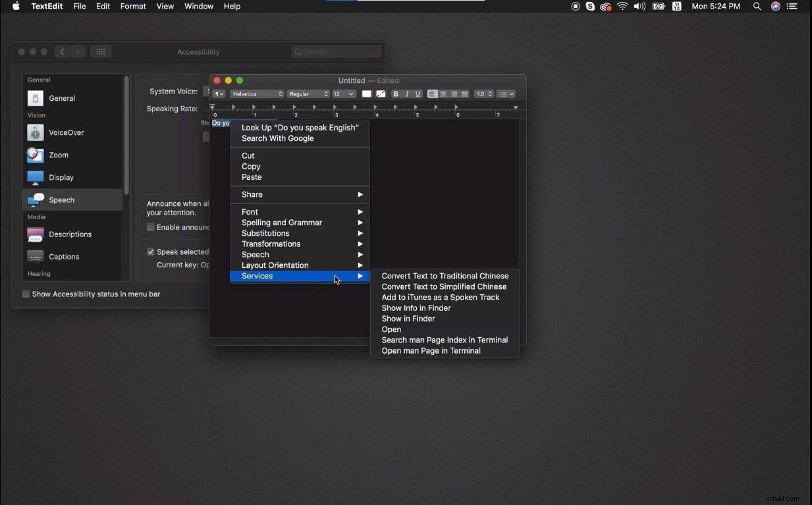Open the Descriptions pane under Media
This screenshot has height=505, width=812.
[x=35, y=234]
